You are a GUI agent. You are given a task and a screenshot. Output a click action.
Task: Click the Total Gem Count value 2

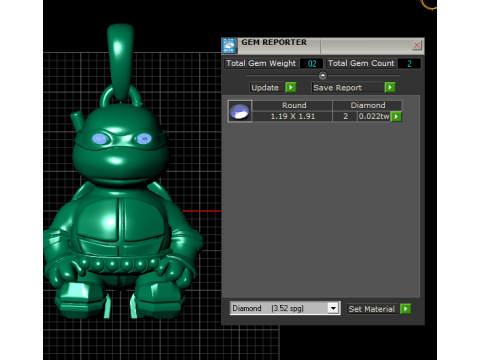coord(409,64)
